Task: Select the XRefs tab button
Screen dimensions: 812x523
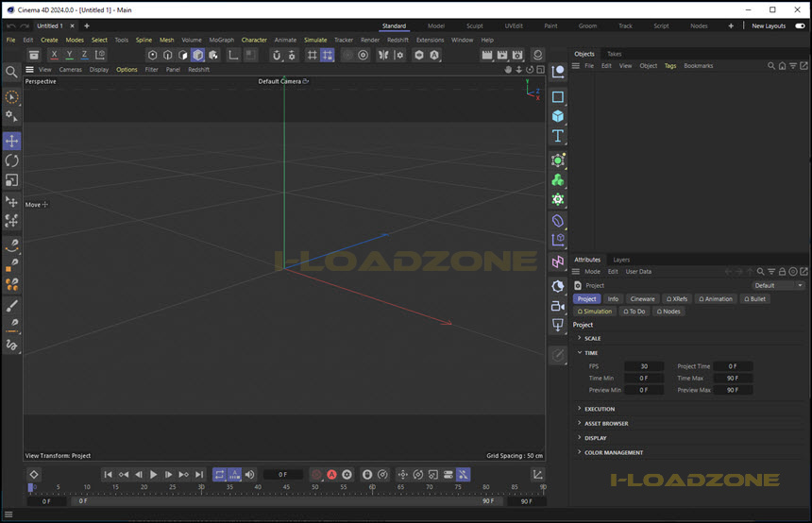Action: pos(677,298)
